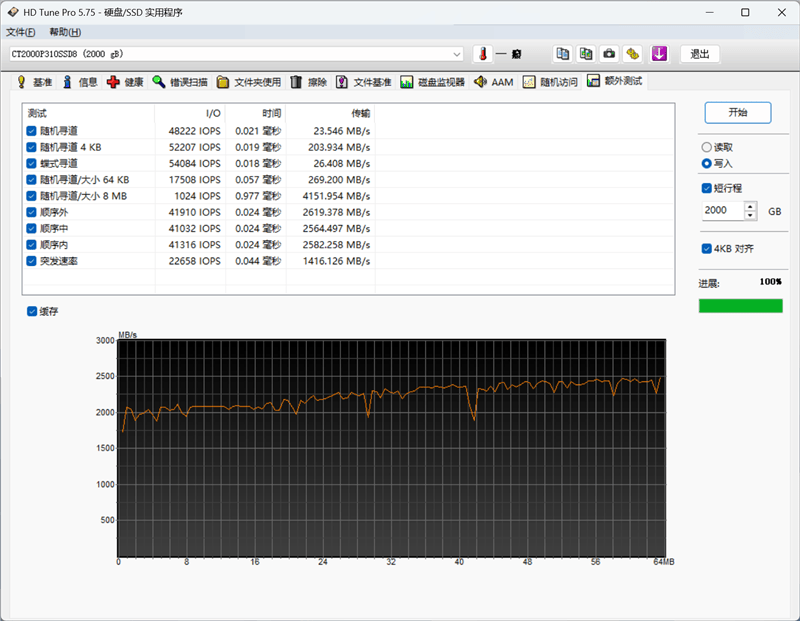
Task: Switch to the 错误扫描 tab
Action: click(180, 82)
